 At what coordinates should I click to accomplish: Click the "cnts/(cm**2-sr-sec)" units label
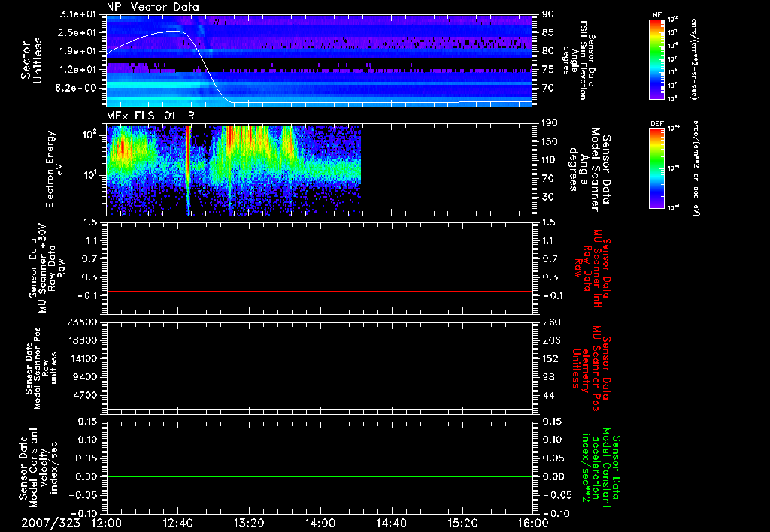(694, 59)
